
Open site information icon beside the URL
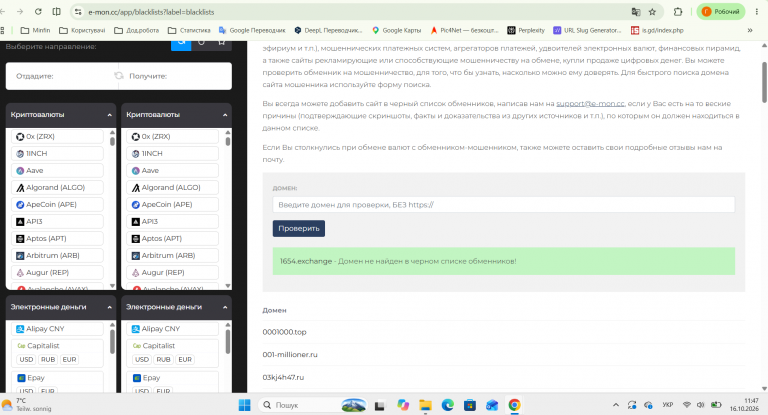point(78,12)
